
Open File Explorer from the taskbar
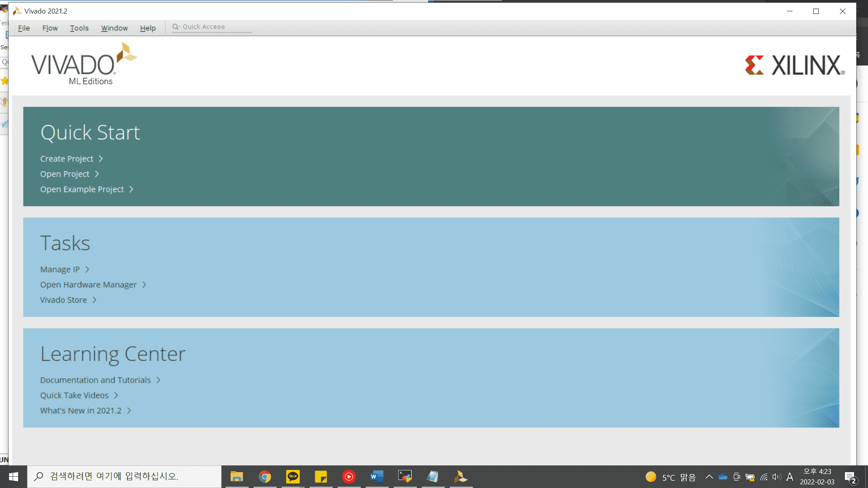click(236, 477)
